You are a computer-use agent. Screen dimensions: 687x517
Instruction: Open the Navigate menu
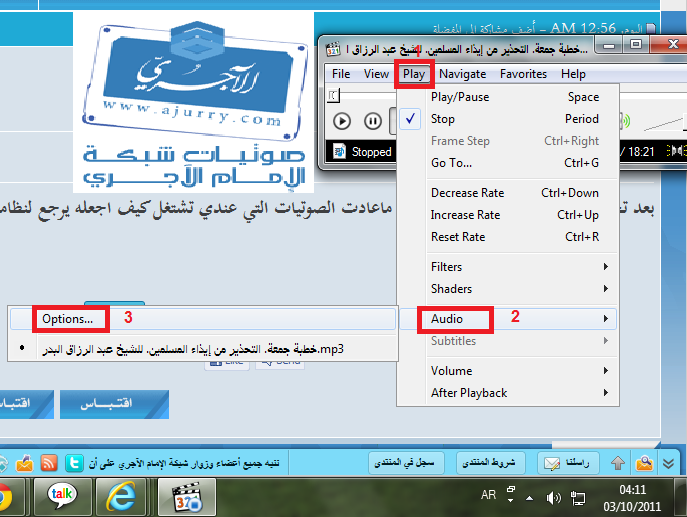(462, 74)
